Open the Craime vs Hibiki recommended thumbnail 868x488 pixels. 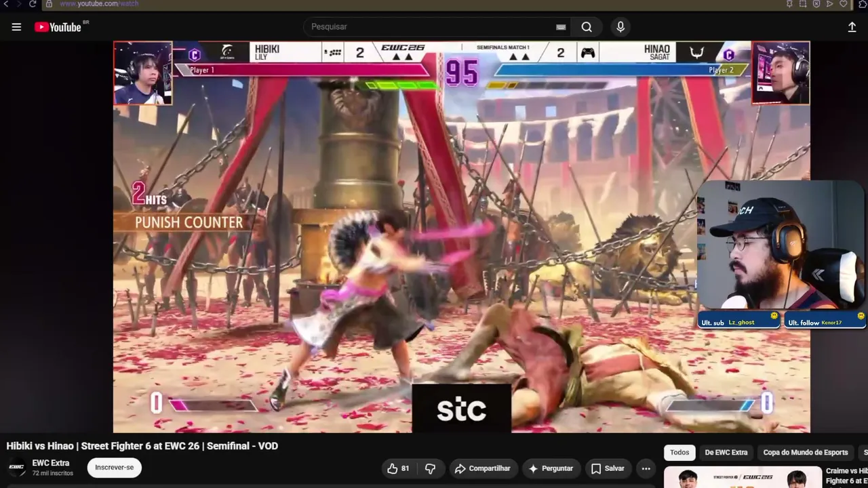743,477
